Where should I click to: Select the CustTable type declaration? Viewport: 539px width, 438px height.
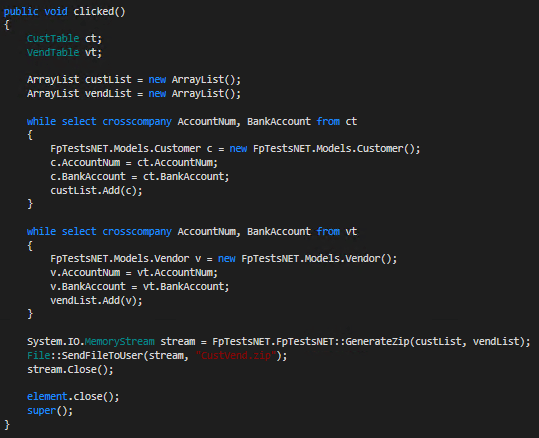[53, 39]
